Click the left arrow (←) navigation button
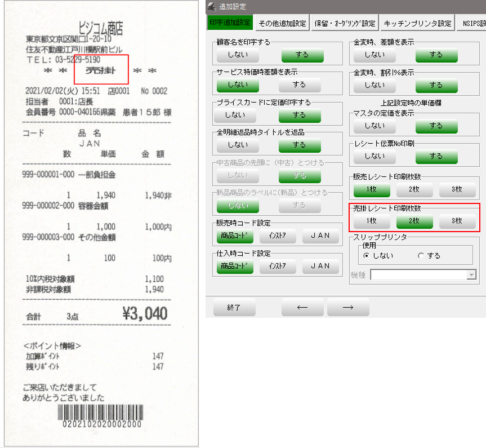486x448 pixels. [x=302, y=308]
